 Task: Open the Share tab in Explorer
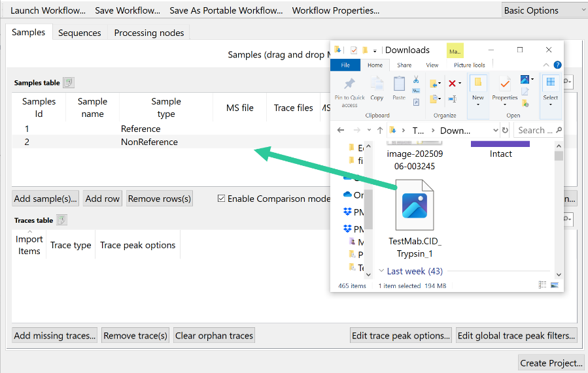[404, 65]
